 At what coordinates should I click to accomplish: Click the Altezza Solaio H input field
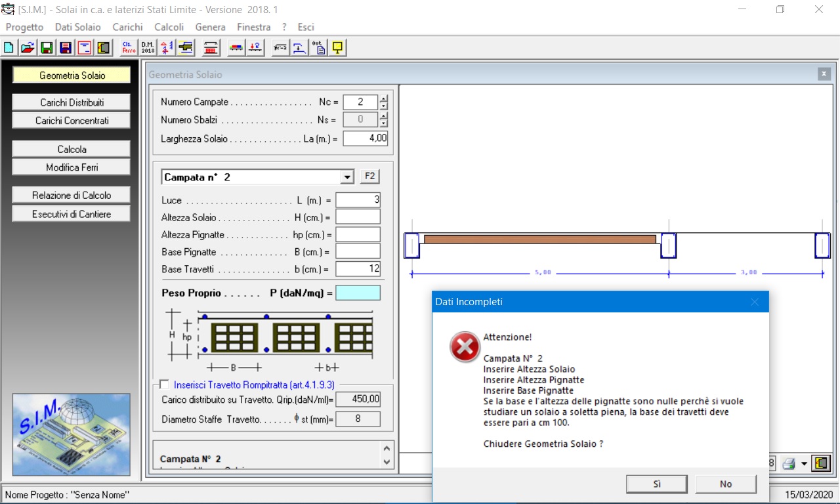point(358,217)
